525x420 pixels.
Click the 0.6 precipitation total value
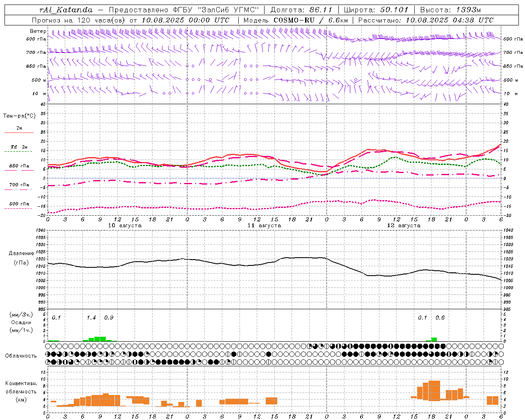pos(440,318)
